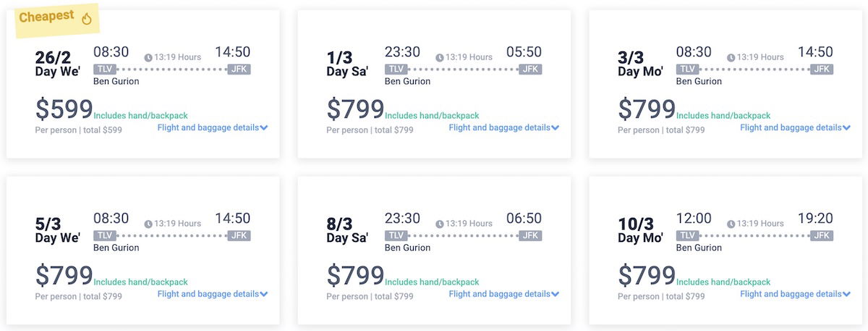Click the JFK airport badge on 8/3 flight
The width and height of the screenshot is (868, 331).
(530, 236)
